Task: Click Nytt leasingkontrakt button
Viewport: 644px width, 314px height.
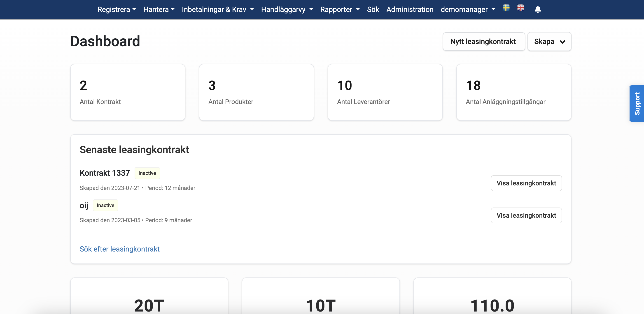Action: tap(483, 42)
